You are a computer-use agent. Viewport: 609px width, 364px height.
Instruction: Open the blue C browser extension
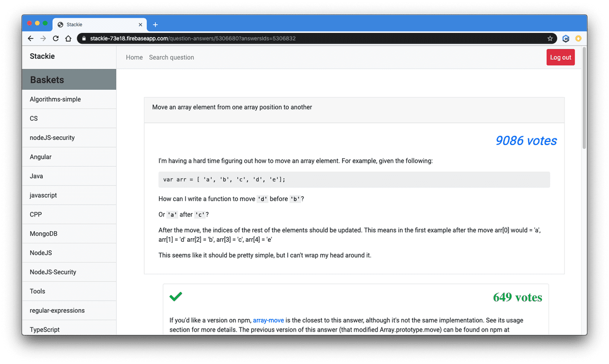tap(566, 39)
